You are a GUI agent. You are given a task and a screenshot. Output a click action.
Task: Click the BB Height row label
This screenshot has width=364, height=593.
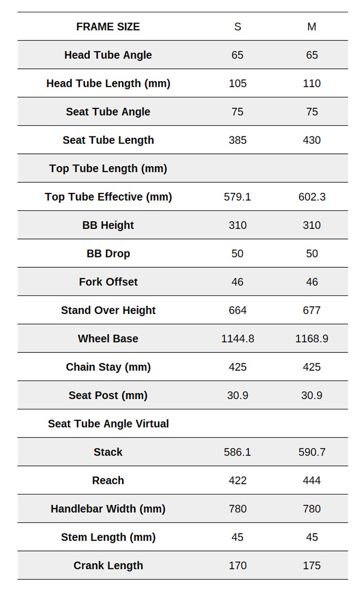click(x=108, y=225)
